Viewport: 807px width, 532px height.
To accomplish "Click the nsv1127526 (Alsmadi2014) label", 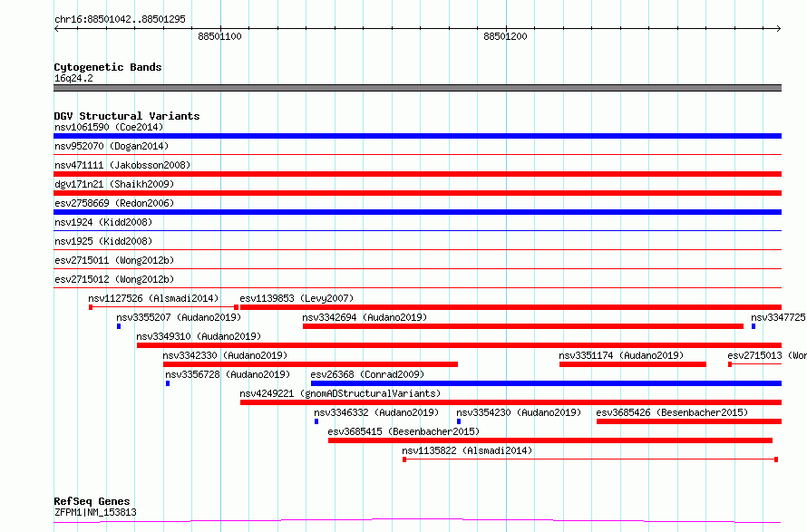I will [153, 298].
